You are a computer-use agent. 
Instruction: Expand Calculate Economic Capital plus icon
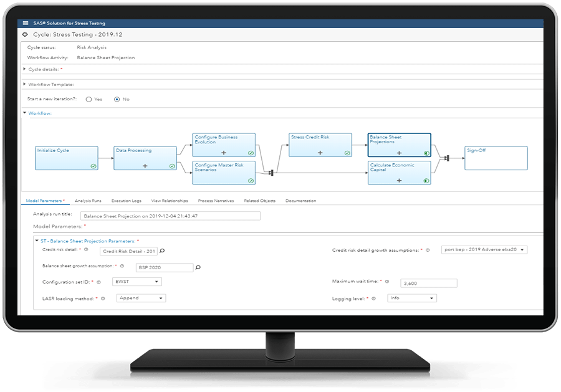coord(400,181)
